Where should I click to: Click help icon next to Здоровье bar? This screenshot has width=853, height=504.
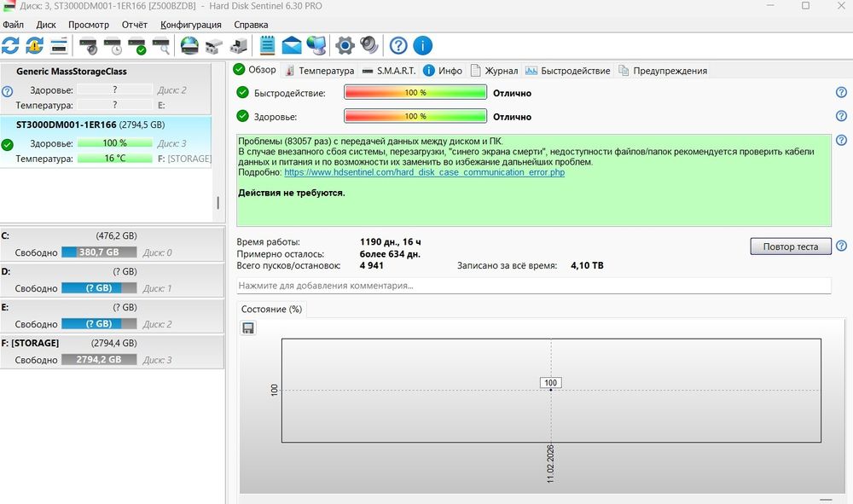coord(841,116)
